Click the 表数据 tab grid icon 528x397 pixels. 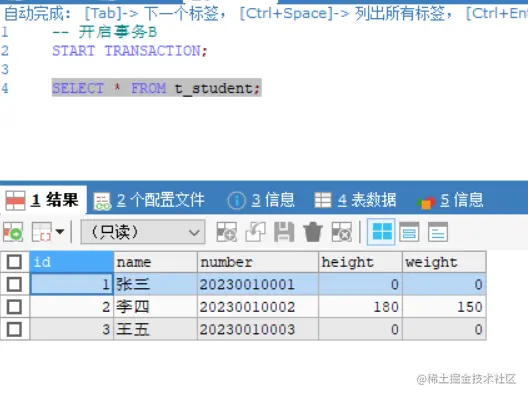click(x=323, y=200)
